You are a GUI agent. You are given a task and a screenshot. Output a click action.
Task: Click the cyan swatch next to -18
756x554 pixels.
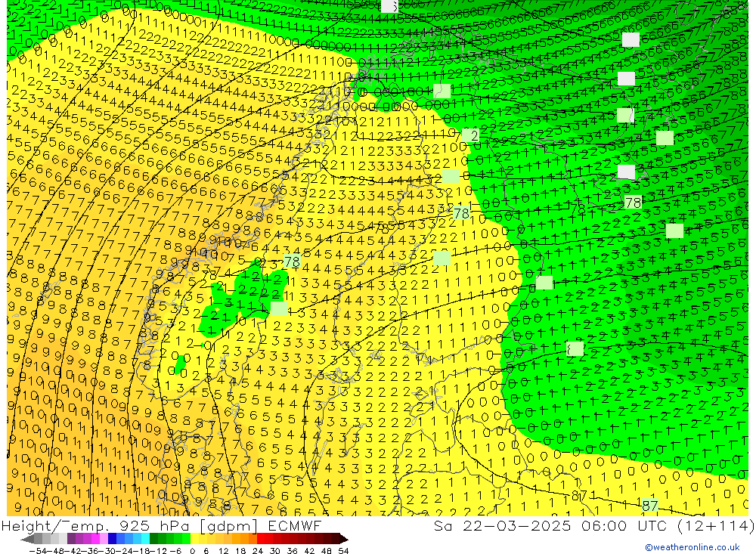point(145,539)
